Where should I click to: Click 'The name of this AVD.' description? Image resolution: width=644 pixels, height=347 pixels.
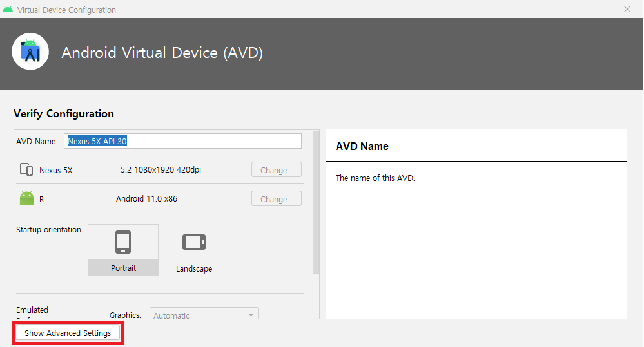(375, 178)
